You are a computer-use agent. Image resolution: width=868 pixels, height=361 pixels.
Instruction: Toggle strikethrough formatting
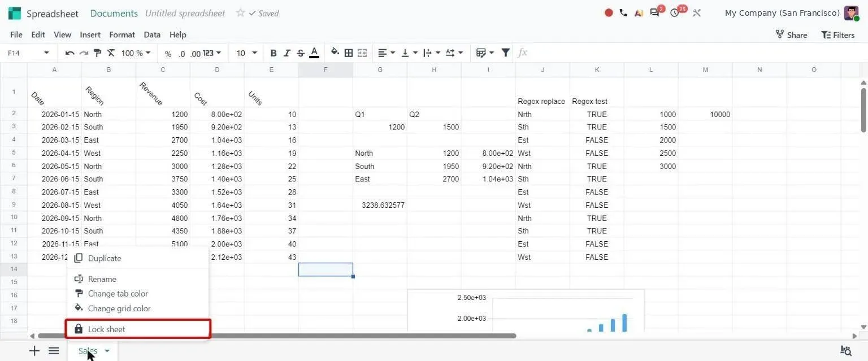pos(301,53)
